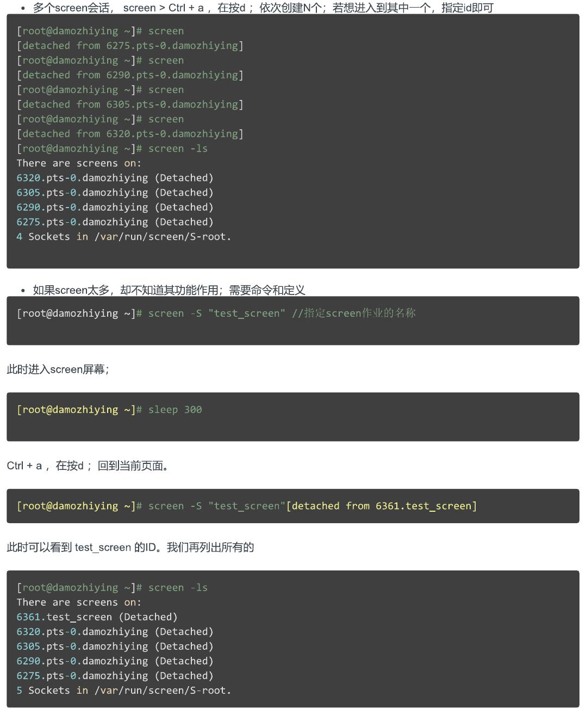Click "detached from 6290.pts-0.damozhiying" output line
This screenshot has height=728, width=586.
coord(130,75)
